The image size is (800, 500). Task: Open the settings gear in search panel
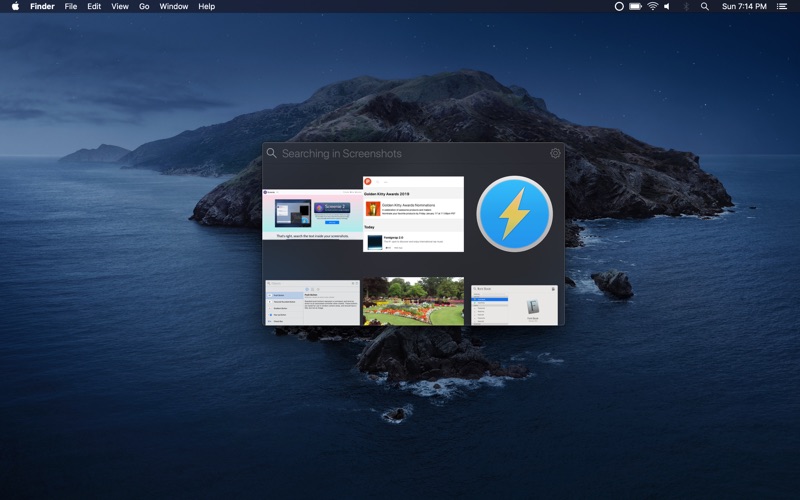click(555, 153)
